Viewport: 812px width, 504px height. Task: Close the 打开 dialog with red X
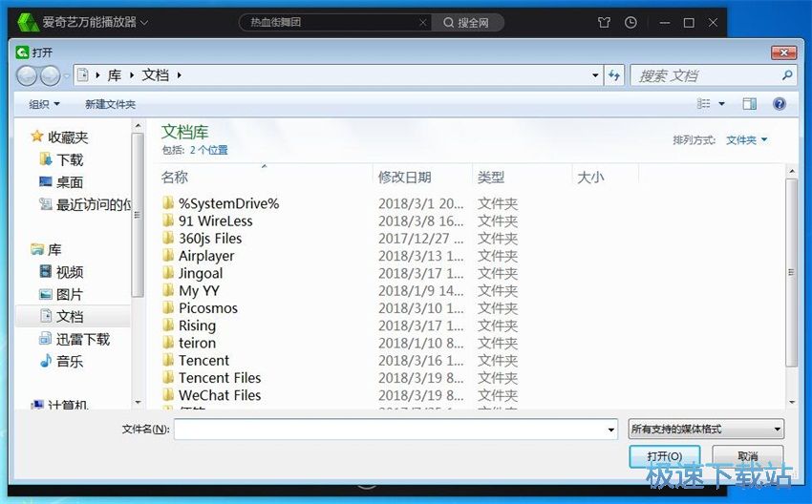[784, 52]
